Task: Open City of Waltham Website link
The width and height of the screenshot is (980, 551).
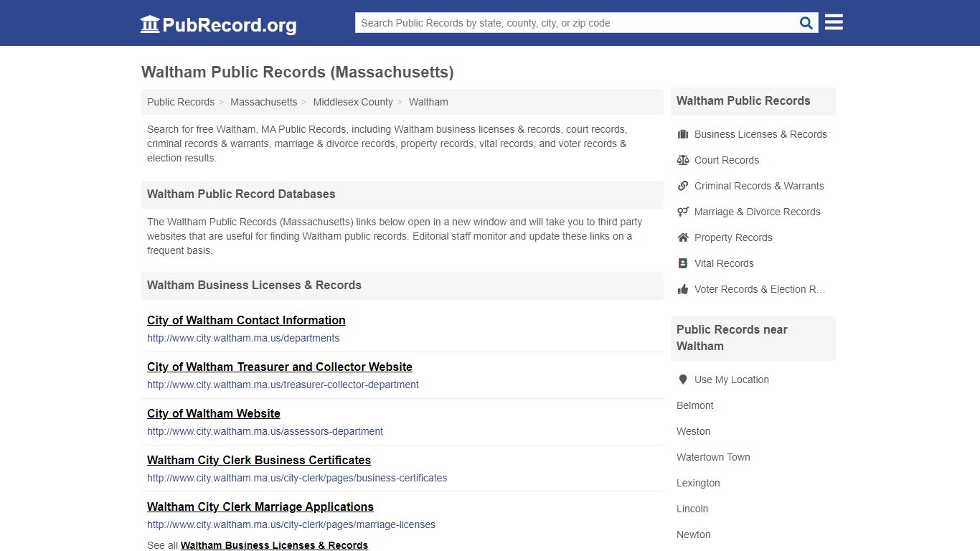Action: [x=214, y=413]
